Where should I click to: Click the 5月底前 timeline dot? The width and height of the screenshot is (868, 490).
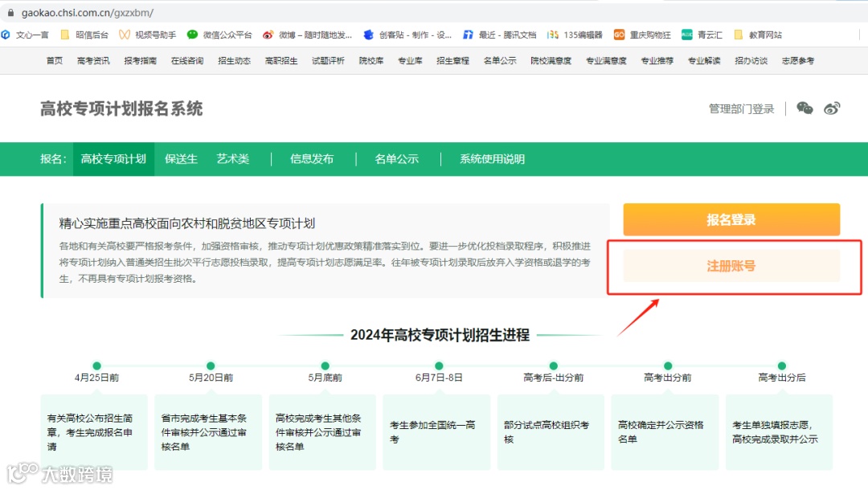point(325,365)
